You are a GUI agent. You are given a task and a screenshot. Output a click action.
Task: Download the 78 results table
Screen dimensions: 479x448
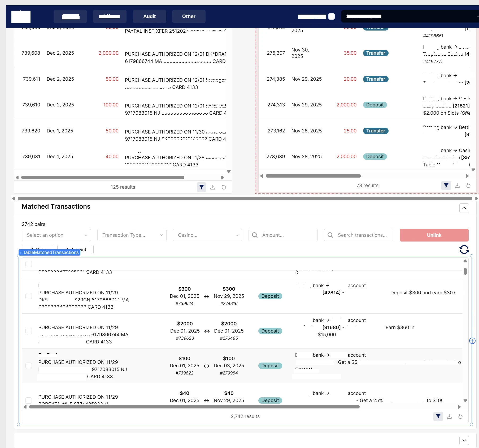[x=457, y=186]
